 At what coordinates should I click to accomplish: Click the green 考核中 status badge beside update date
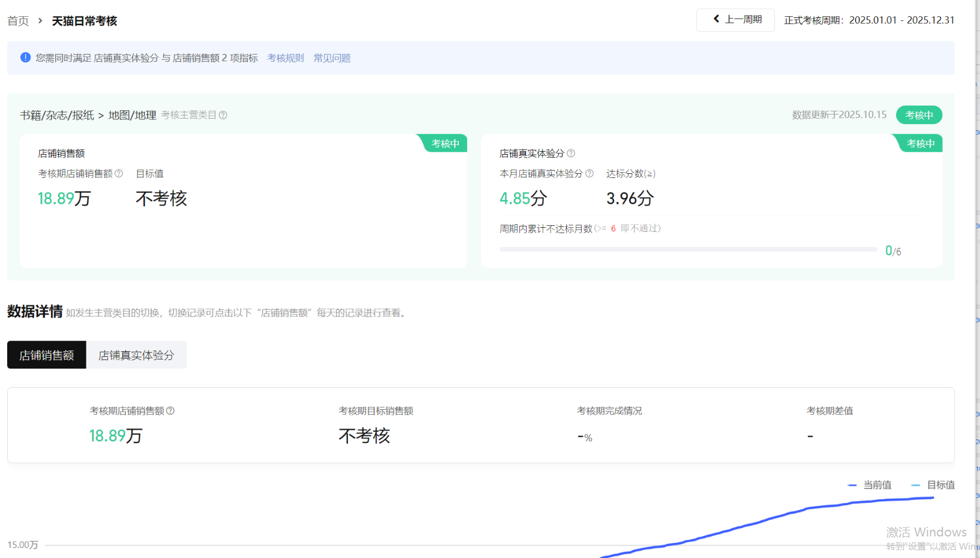pos(919,115)
